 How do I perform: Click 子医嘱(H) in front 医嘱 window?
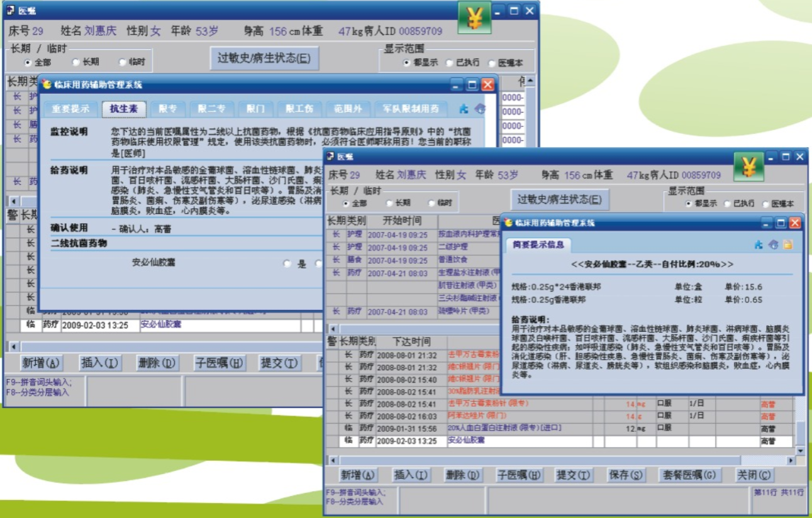click(520, 475)
